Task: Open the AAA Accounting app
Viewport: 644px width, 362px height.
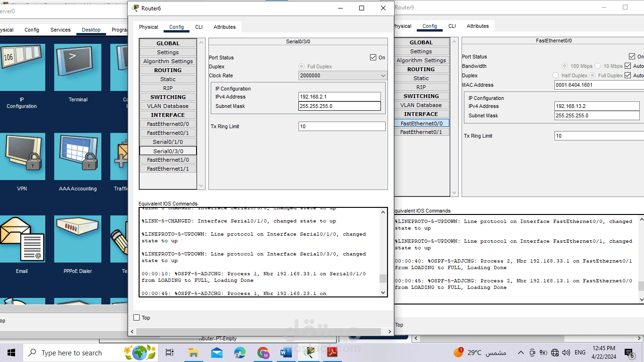Action: pyautogui.click(x=78, y=156)
